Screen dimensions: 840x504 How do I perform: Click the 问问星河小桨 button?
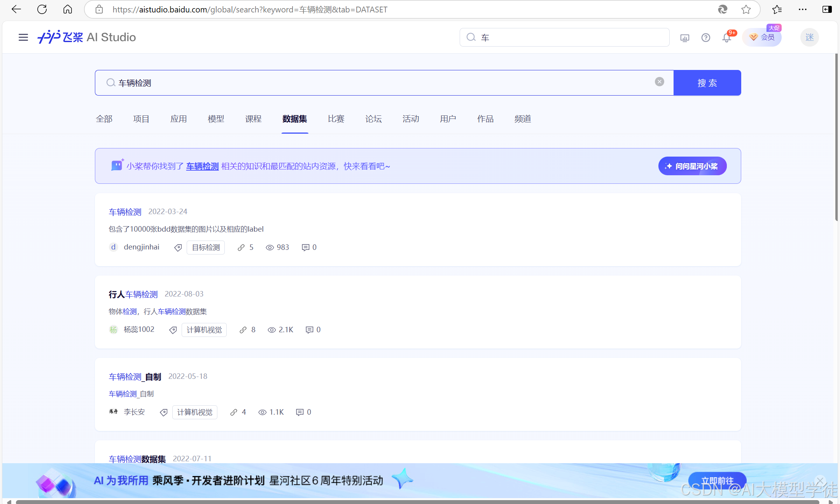point(692,166)
